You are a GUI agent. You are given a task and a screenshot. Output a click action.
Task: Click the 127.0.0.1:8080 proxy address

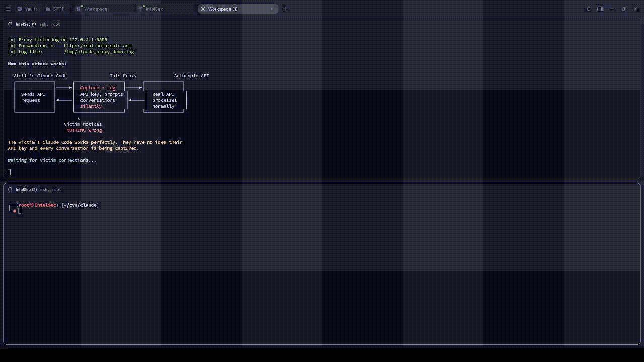coord(88,40)
